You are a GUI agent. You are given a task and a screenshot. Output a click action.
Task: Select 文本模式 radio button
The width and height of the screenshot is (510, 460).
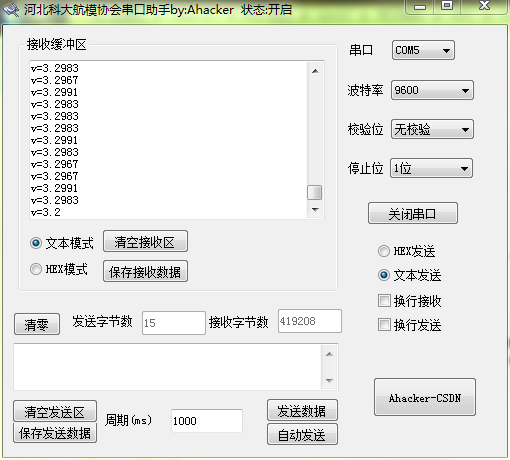pos(36,243)
